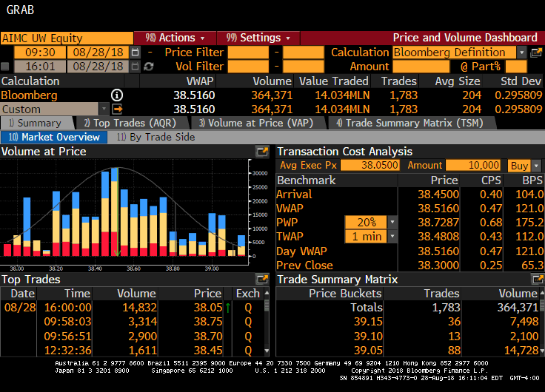Click the refresh icon beside end date
Image resolution: width=545 pixels, height=392 pixels.
pos(148,67)
